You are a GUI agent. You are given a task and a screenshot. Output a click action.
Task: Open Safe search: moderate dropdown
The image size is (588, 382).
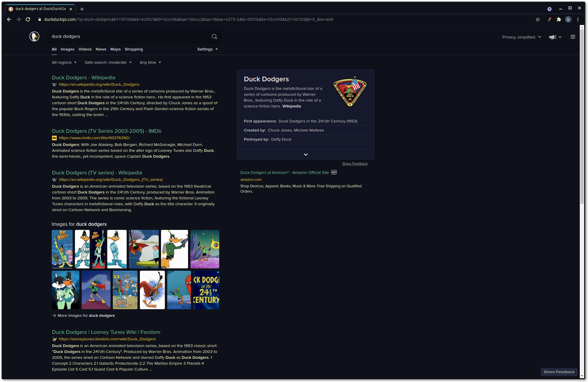click(108, 63)
